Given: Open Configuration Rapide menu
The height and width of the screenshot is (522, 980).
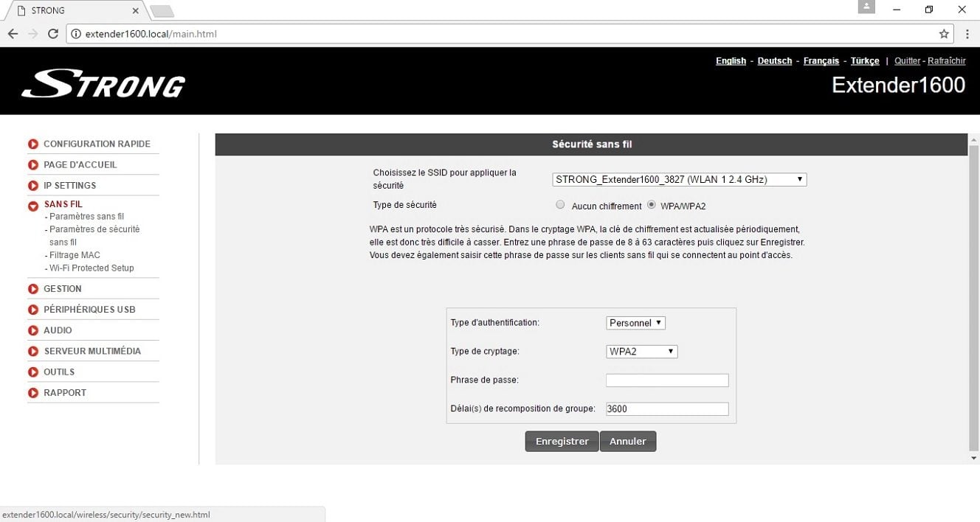Looking at the screenshot, I should [x=97, y=145].
